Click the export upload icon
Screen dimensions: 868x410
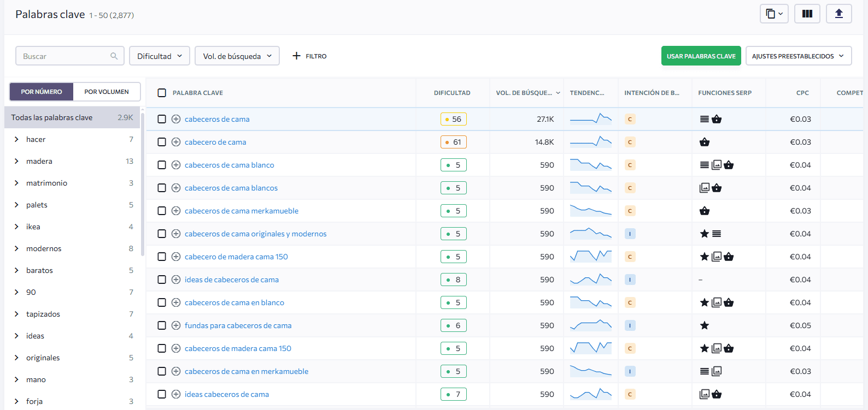(839, 14)
